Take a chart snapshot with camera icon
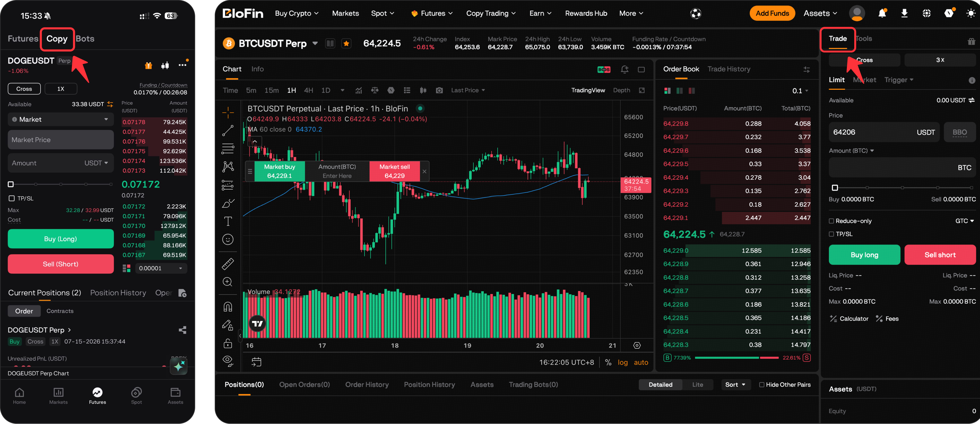Screen dimensions: 980x424 (x=439, y=90)
